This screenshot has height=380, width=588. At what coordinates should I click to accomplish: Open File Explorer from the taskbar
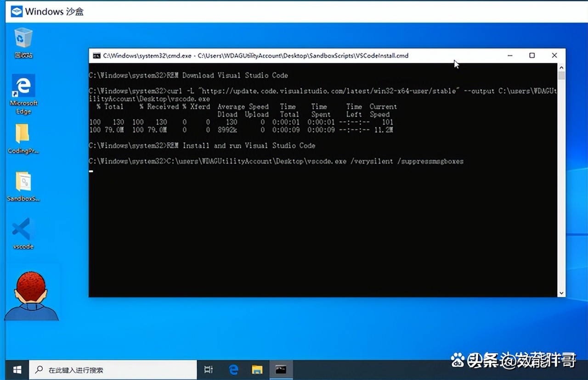[257, 369]
